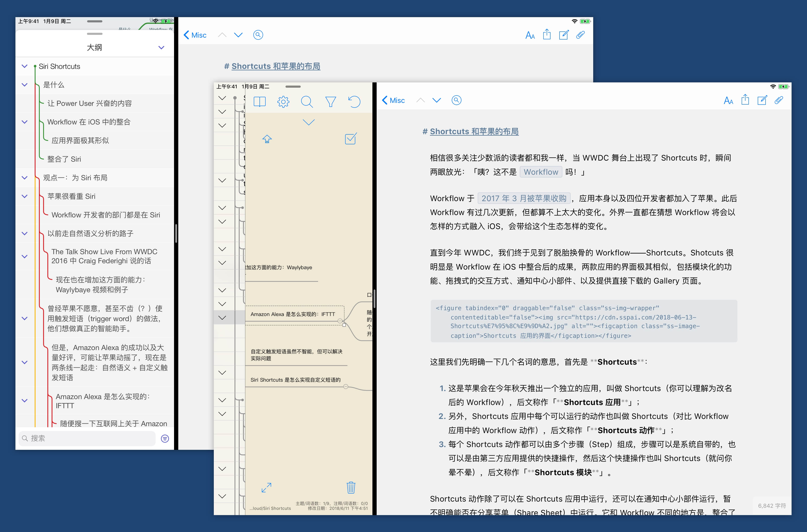Select the 整合了 Siri outline item

click(64, 159)
